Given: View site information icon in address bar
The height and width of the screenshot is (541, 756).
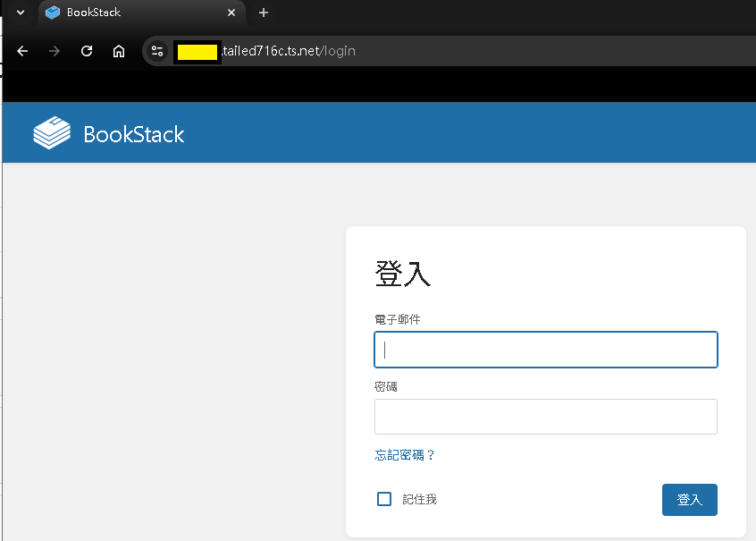Looking at the screenshot, I should (x=157, y=51).
